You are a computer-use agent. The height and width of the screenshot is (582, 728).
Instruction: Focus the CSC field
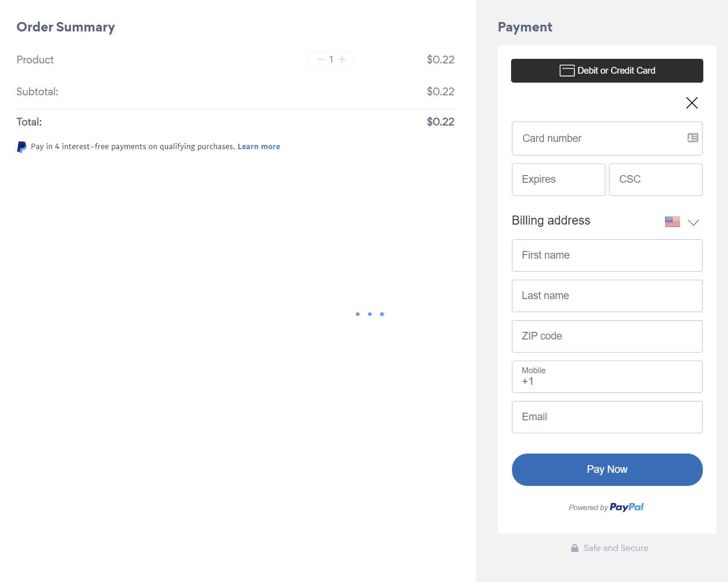point(656,180)
